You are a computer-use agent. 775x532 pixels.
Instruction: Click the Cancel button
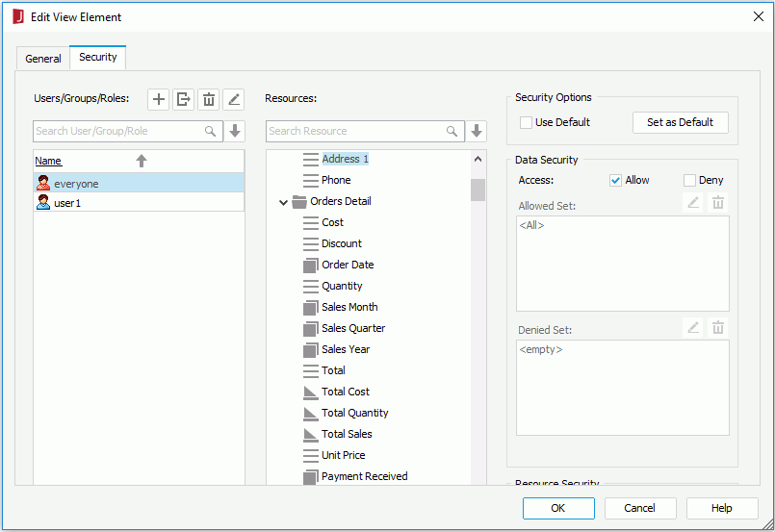pyautogui.click(x=640, y=508)
